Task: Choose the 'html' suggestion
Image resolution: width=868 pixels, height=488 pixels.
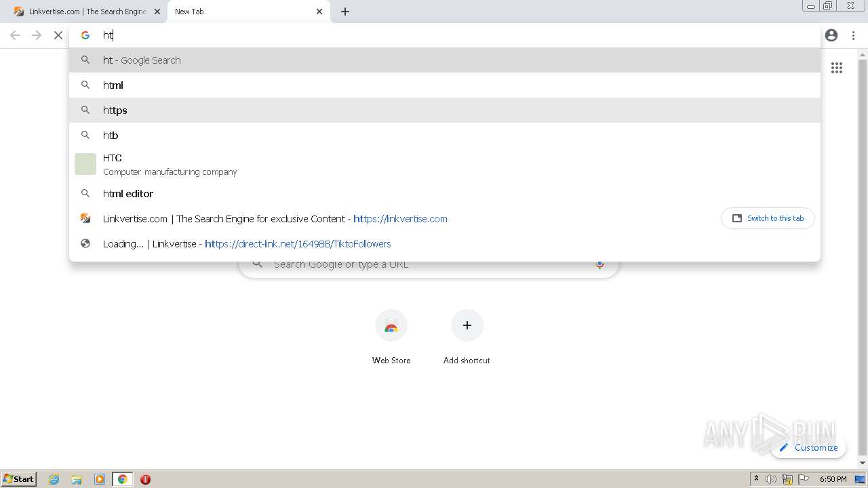Action: click(x=445, y=85)
